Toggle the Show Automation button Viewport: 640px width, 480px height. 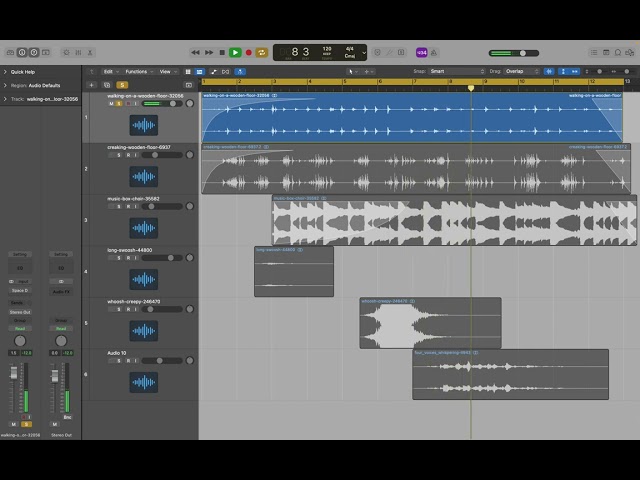pos(214,71)
